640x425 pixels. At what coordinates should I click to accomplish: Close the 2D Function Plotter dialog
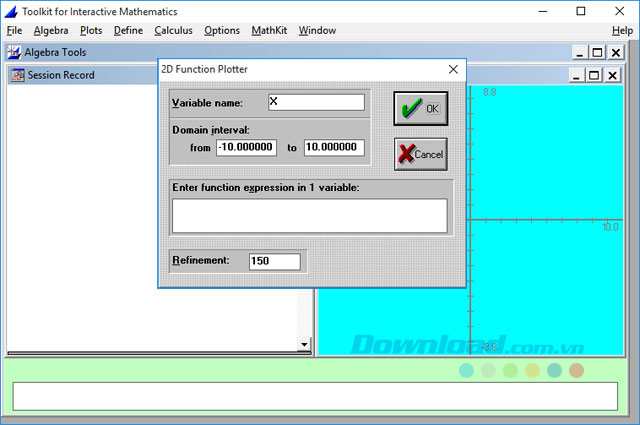click(x=453, y=69)
